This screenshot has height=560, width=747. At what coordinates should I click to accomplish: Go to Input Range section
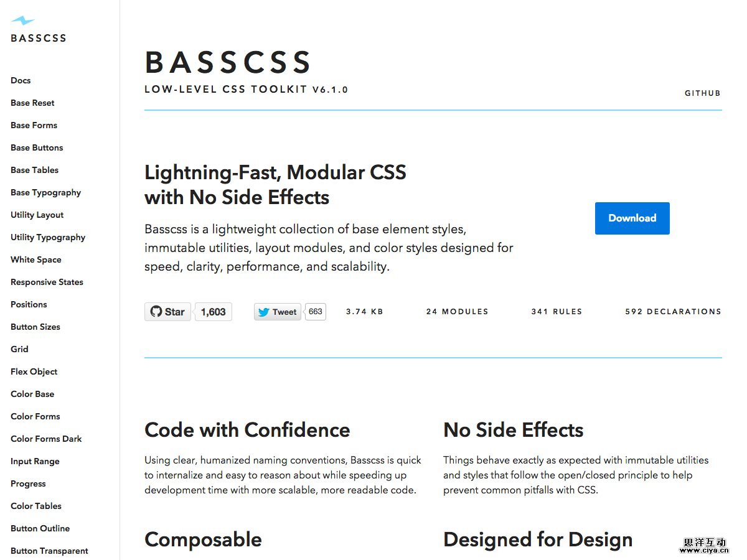pos(35,461)
